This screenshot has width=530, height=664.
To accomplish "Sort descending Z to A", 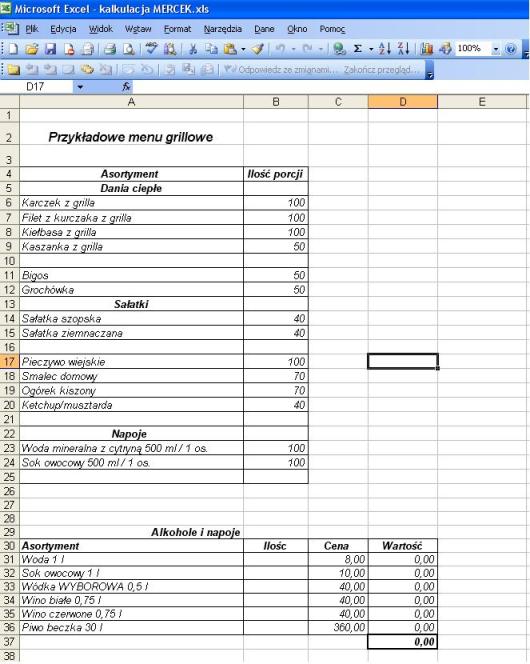I will (x=403, y=49).
